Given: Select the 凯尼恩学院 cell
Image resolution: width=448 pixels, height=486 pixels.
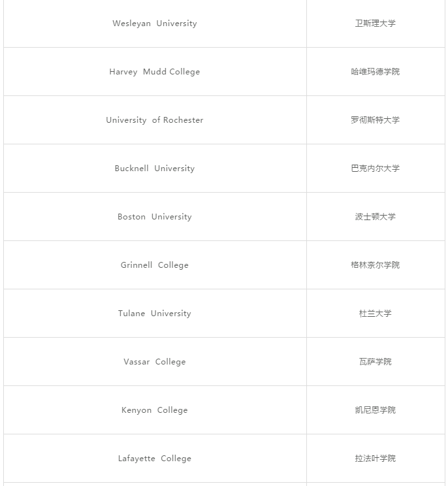Looking at the screenshot, I should pos(376,410).
